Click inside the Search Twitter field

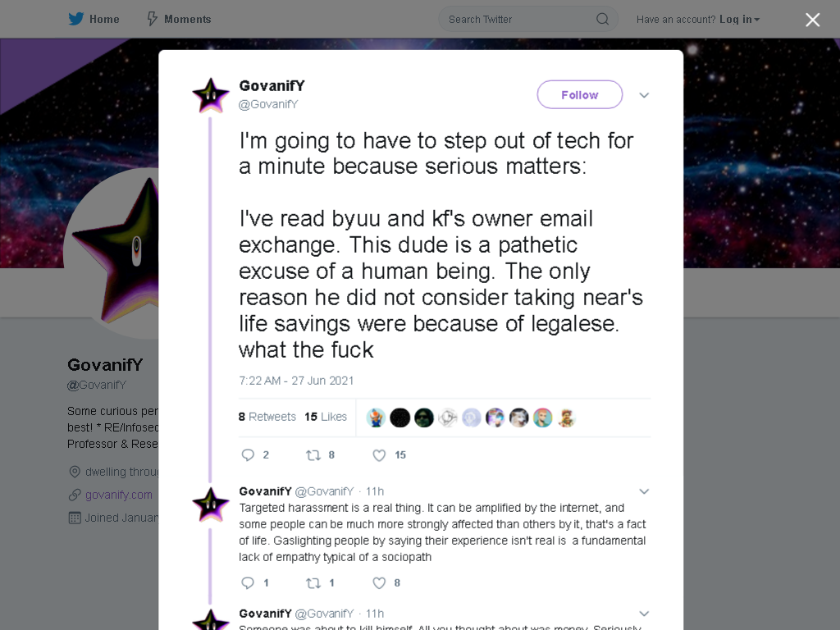[519, 20]
